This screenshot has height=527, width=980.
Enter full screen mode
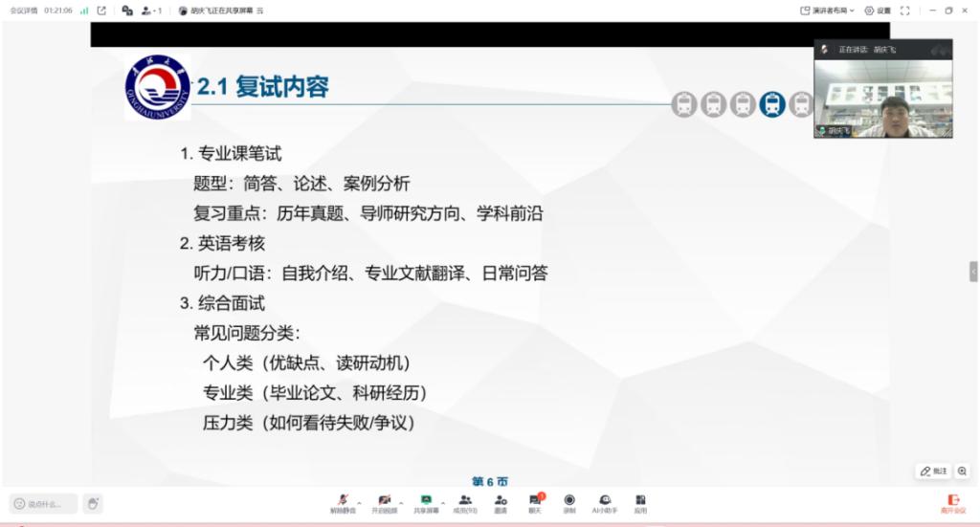click(905, 11)
